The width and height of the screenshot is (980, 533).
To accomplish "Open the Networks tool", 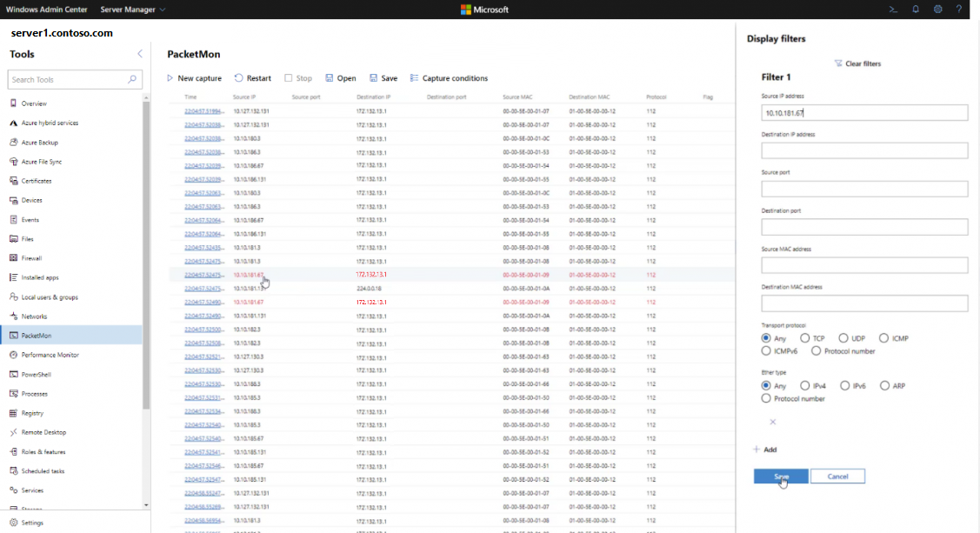I will (34, 316).
